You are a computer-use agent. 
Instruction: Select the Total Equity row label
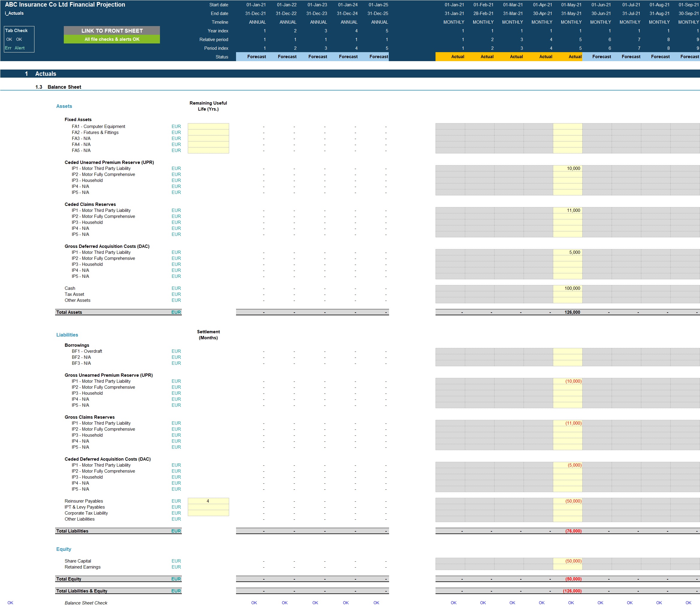tap(69, 579)
